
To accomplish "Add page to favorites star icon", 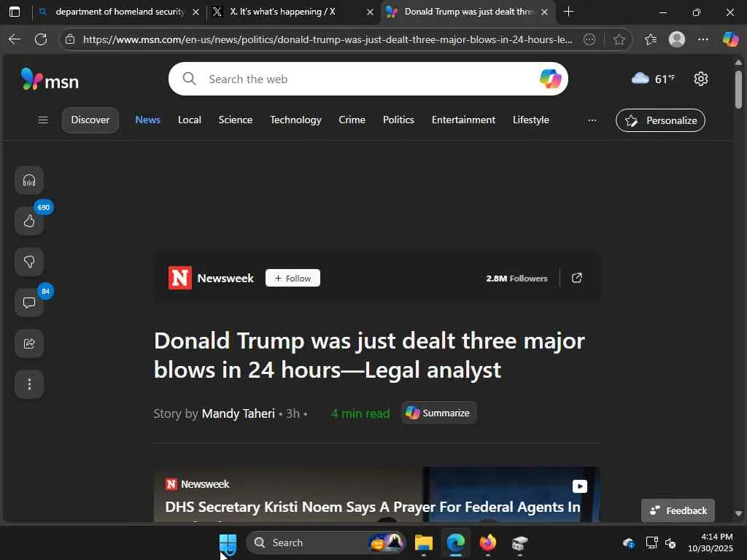I will point(619,39).
